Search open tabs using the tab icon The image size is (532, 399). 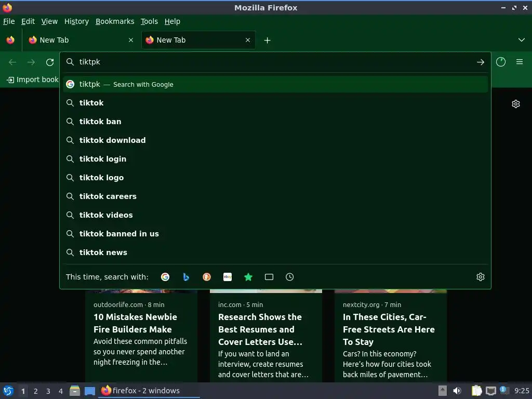tap(269, 277)
